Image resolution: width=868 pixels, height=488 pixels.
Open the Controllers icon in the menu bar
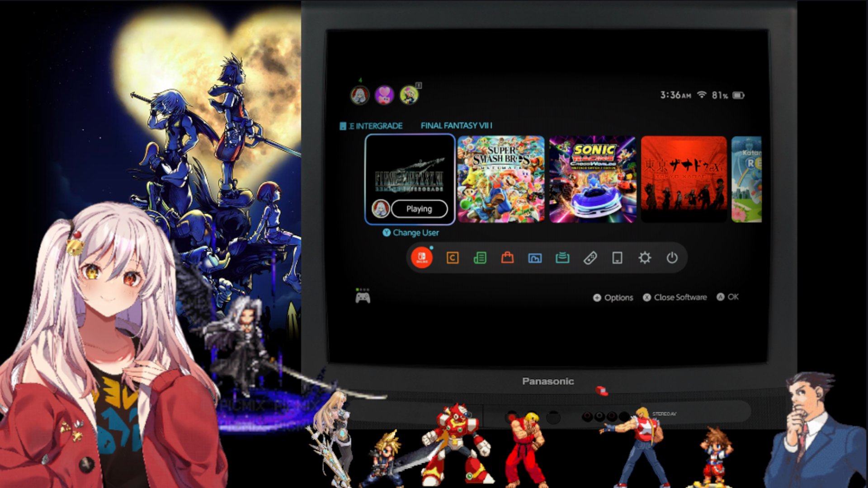pos(590,258)
